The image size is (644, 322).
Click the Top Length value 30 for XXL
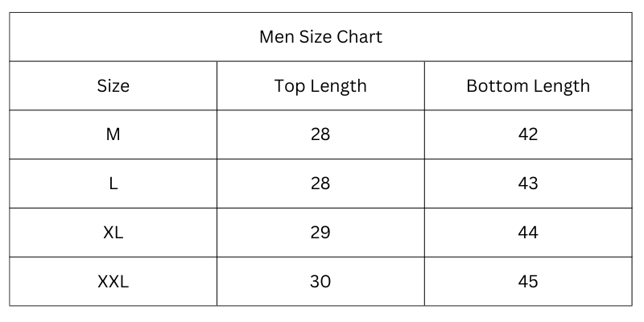tap(320, 282)
